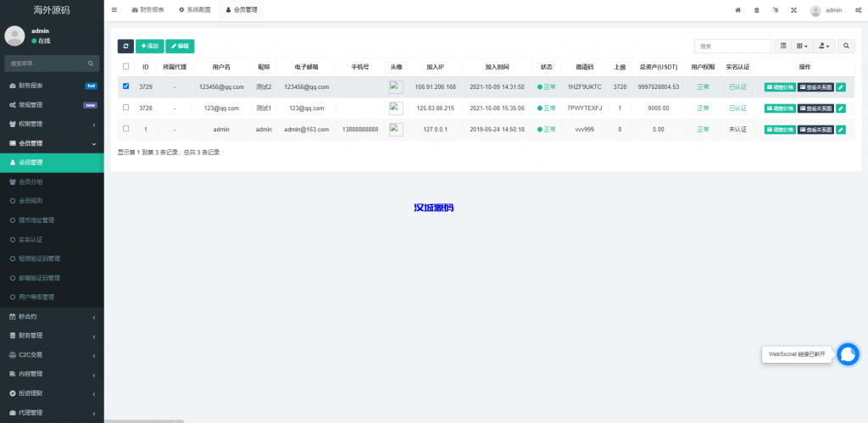Click the edit pencil for user 3729
This screenshot has width=868, height=423.
(x=840, y=87)
